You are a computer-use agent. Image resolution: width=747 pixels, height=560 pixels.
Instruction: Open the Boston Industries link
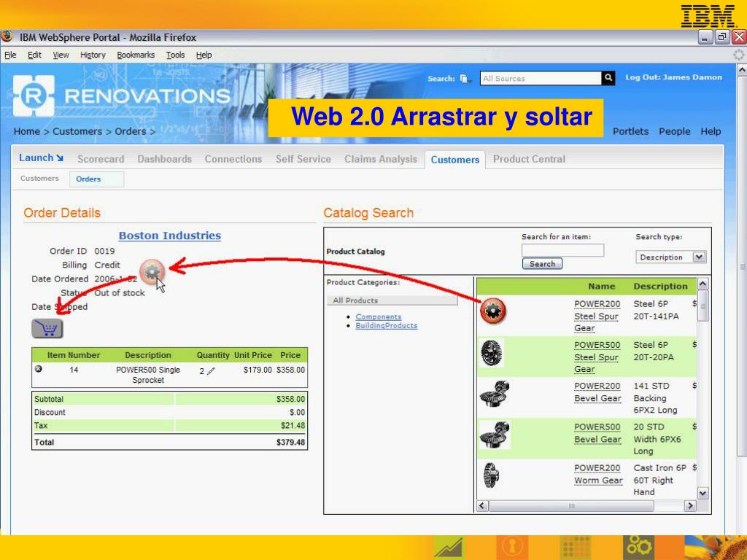pos(169,236)
